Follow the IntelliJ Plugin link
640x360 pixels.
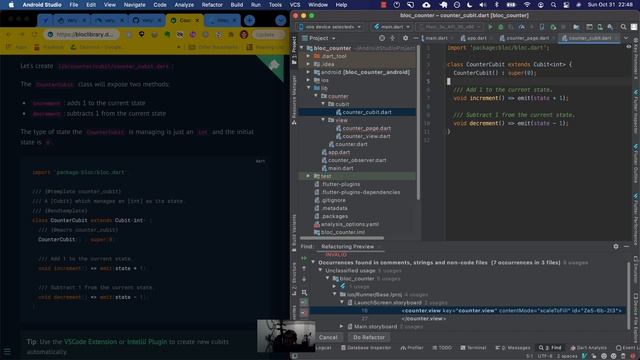point(147,342)
